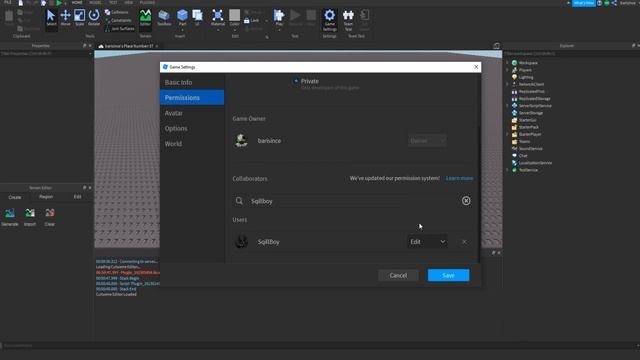Select the Select tool in ribbon

click(51, 18)
